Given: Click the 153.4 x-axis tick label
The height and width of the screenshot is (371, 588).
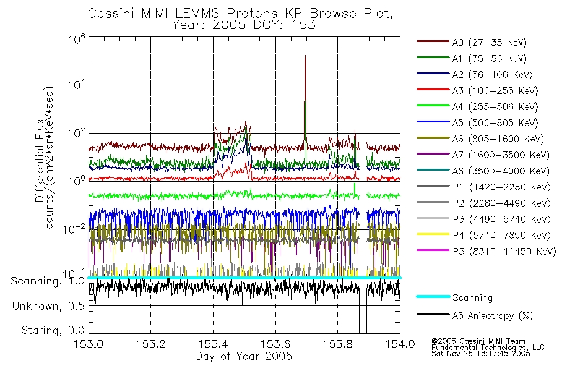Looking at the screenshot, I should point(213,344).
